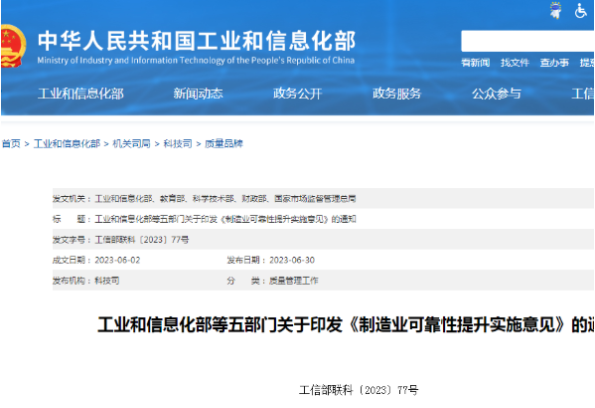Open the 政务公开 navigation menu
The height and width of the screenshot is (408, 595).
point(298,93)
